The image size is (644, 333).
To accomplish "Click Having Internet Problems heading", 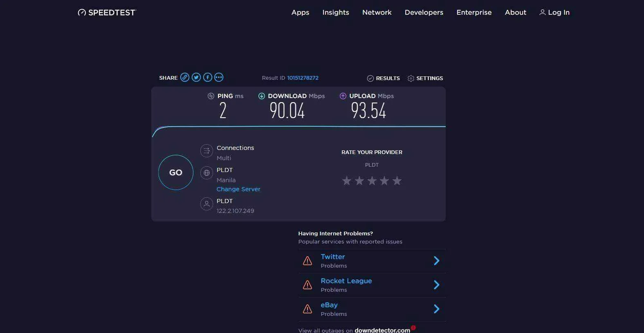I will pyautogui.click(x=335, y=233).
